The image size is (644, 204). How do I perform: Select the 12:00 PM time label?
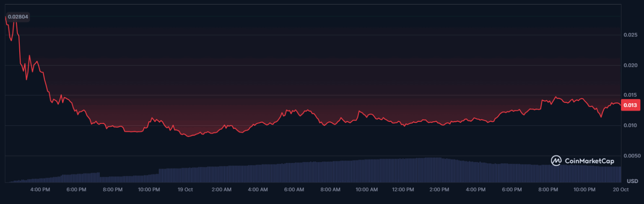pos(403,190)
